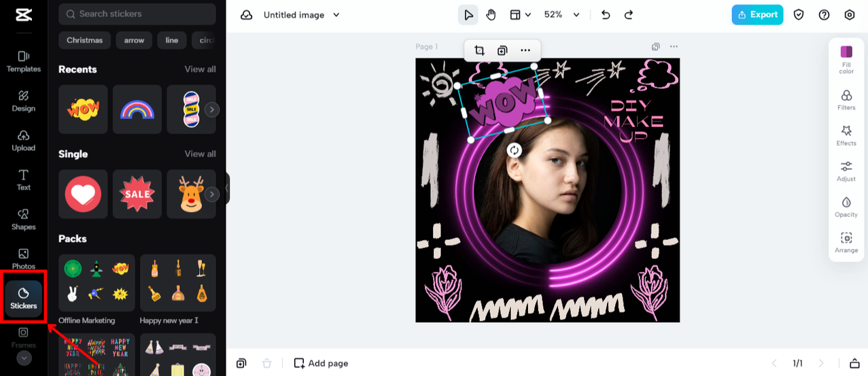The width and height of the screenshot is (868, 376).
Task: Open the Filters panel
Action: 846,100
